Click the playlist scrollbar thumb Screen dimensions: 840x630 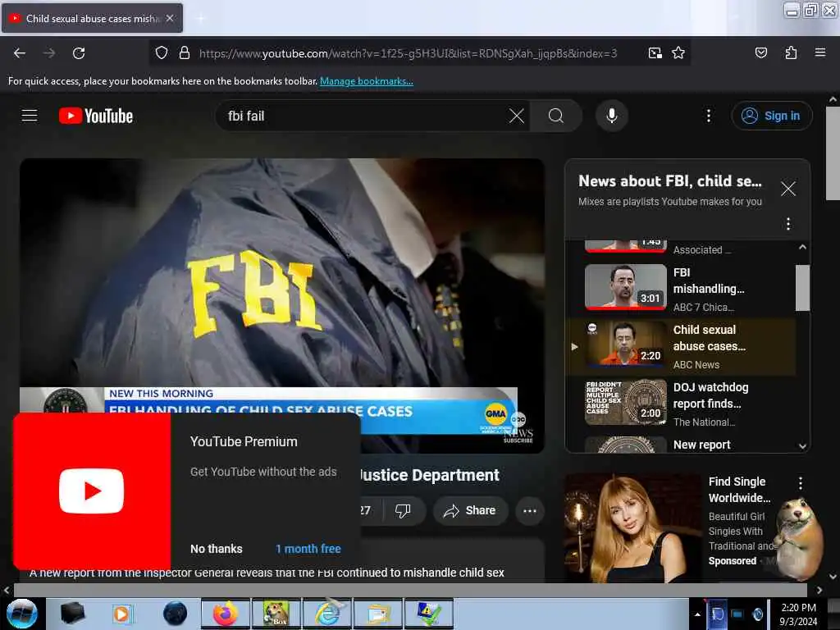(802, 288)
